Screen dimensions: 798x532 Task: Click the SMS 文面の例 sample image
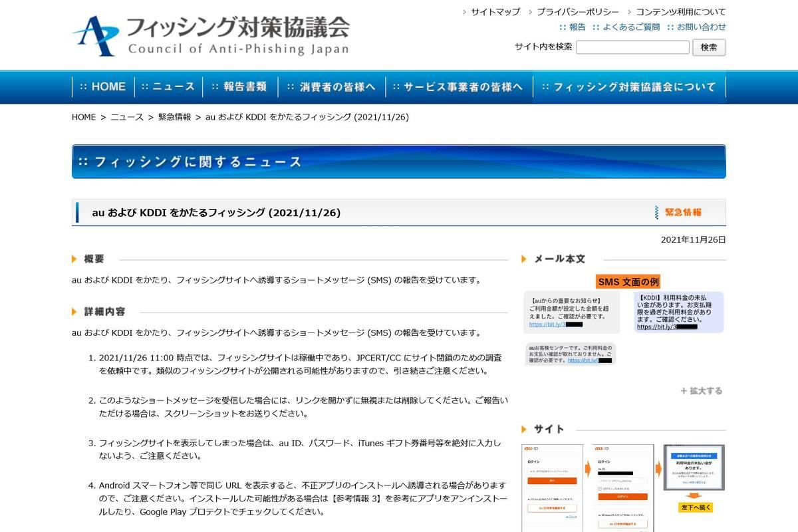[x=623, y=321]
